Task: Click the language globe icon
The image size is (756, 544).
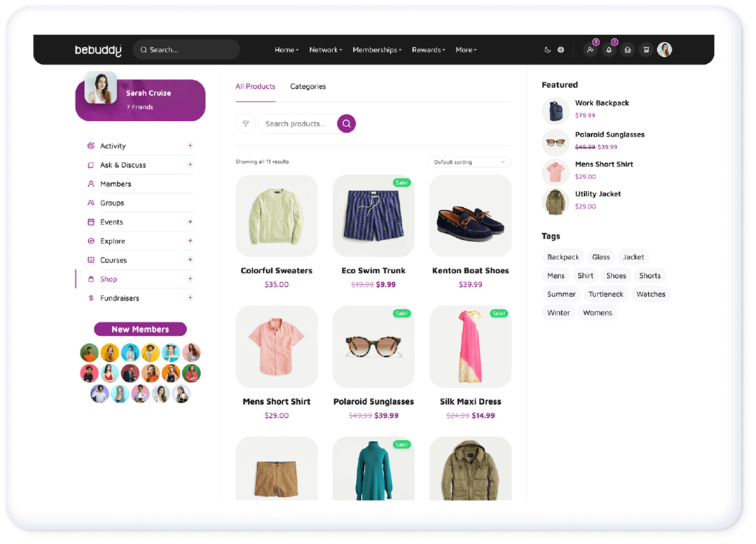Action: (x=561, y=49)
